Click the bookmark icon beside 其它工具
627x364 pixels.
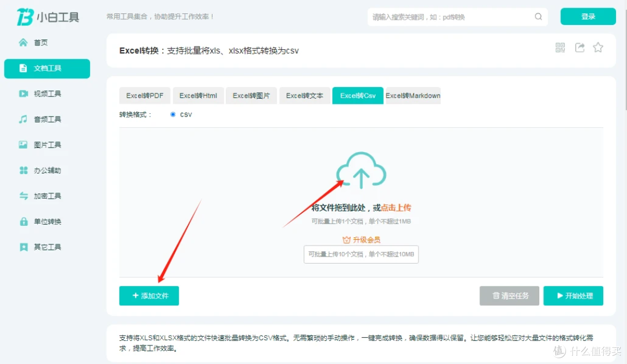24,247
